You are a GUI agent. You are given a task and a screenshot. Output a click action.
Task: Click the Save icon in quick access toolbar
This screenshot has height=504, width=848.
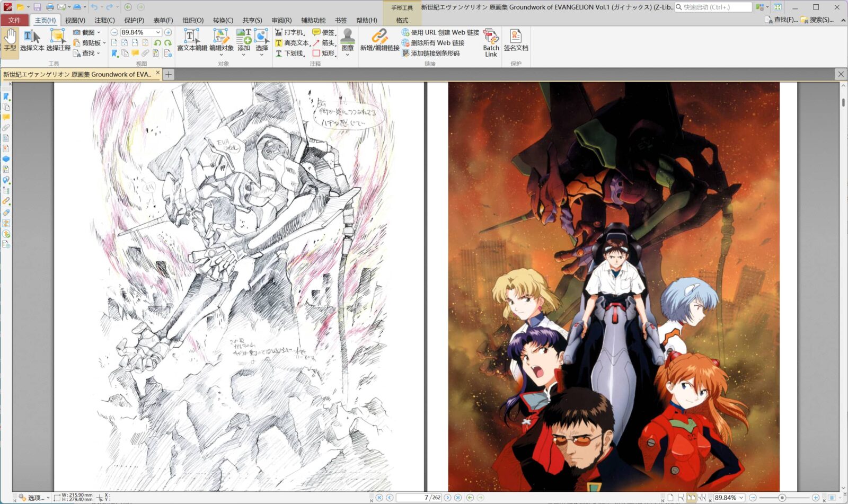point(37,7)
